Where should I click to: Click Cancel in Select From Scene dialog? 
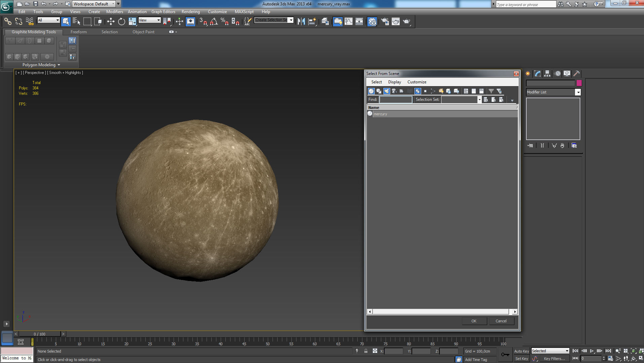[501, 321]
